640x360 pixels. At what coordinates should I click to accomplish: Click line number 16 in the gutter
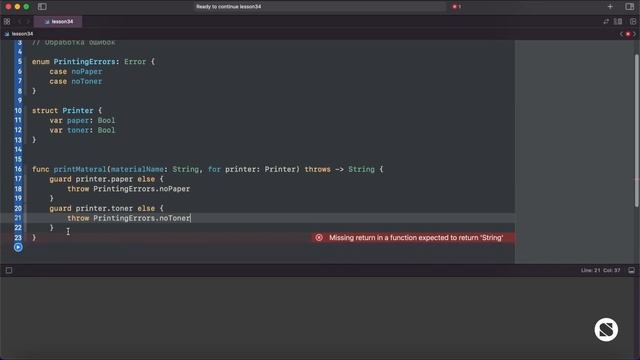click(x=18, y=169)
